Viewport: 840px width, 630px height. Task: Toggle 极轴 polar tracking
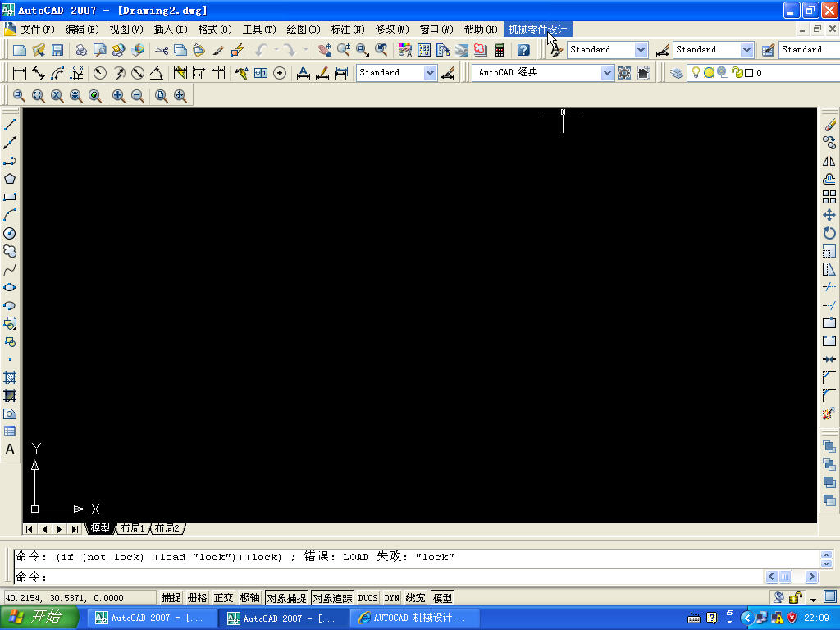point(249,598)
